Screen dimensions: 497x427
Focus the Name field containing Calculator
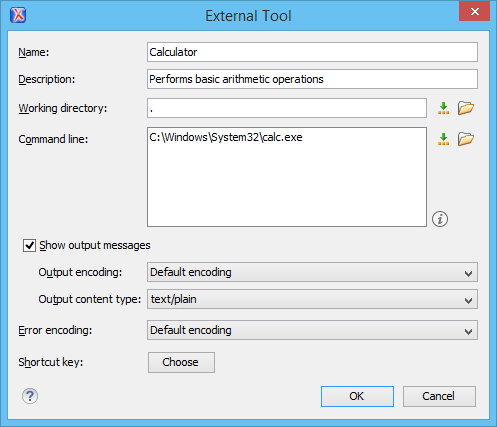pos(312,52)
